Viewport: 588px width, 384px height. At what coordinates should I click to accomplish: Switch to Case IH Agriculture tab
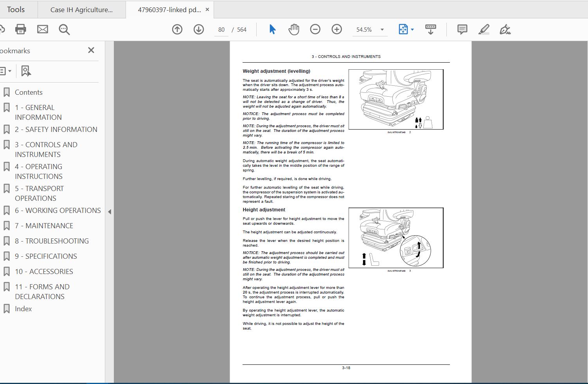click(81, 10)
